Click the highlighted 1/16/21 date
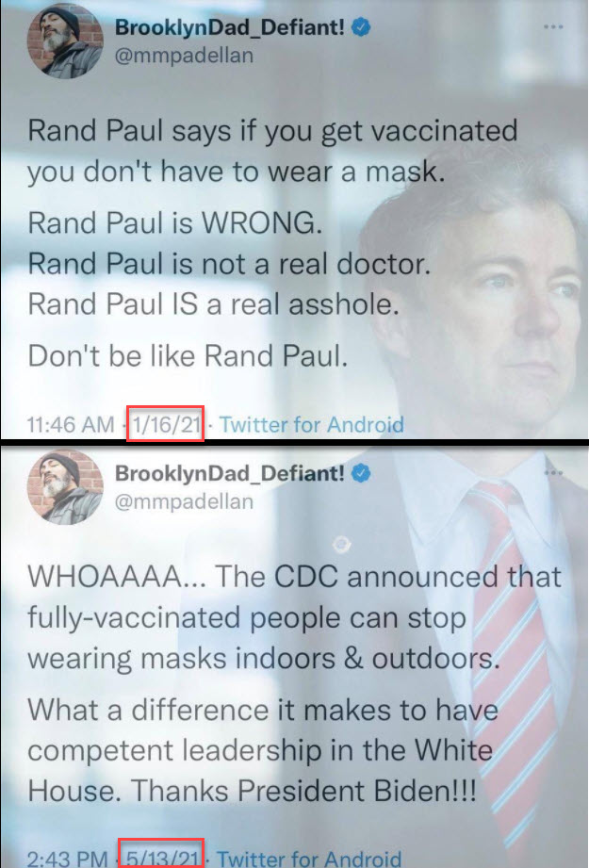 (166, 424)
